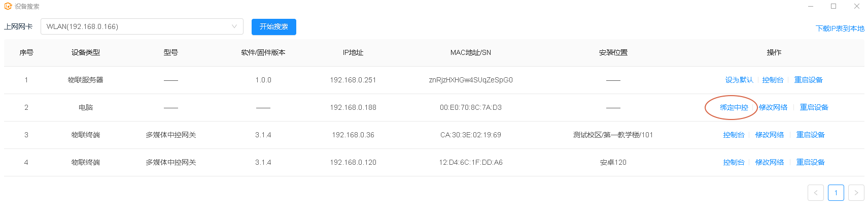This screenshot has width=868, height=210.
Task: Restart the 测试校区 device at 192.168.0.36
Action: 810,135
